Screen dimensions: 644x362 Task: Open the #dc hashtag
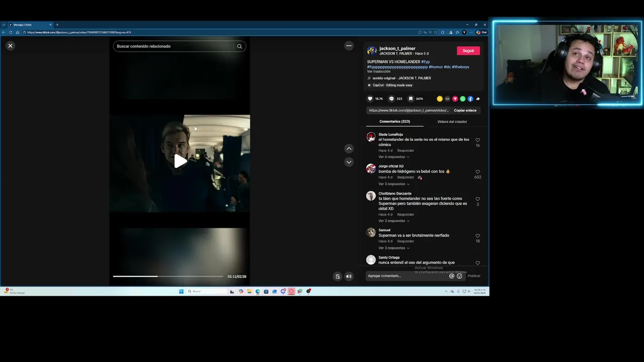447,67
